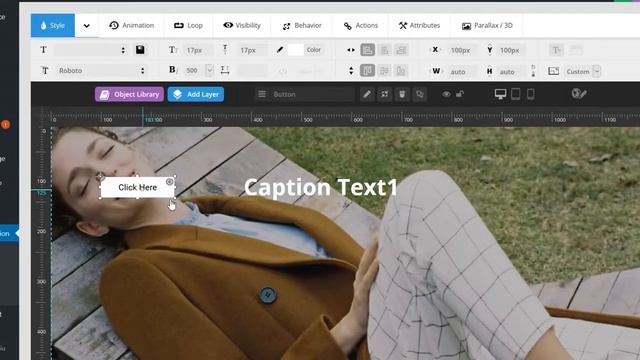Click the orange notification badge in sidebar

click(5, 124)
